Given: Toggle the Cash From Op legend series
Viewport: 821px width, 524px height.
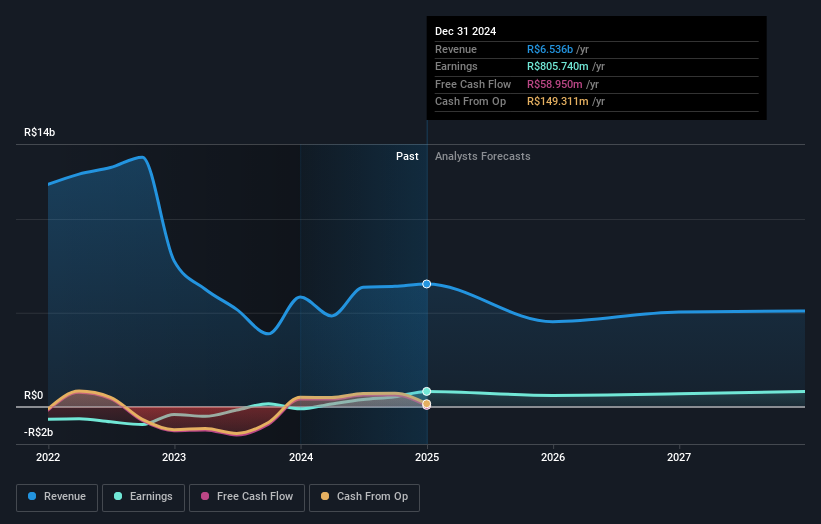Looking at the screenshot, I should coord(364,497).
